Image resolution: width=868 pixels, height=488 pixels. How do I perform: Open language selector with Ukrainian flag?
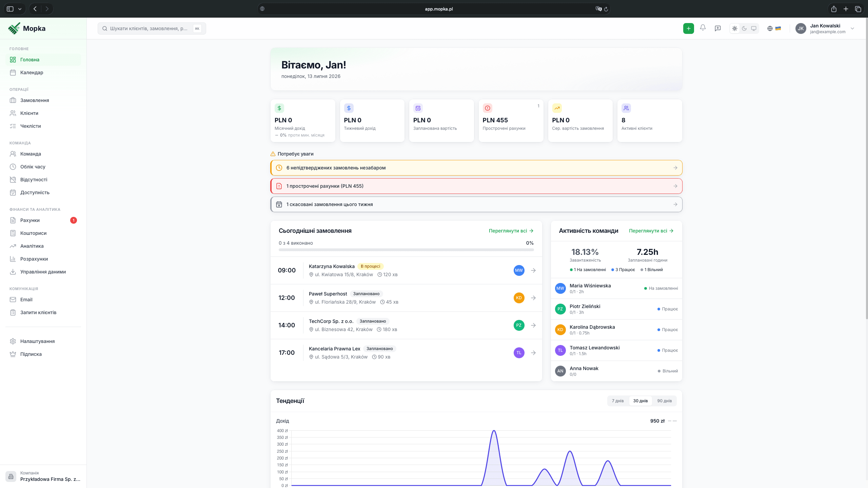tap(774, 28)
